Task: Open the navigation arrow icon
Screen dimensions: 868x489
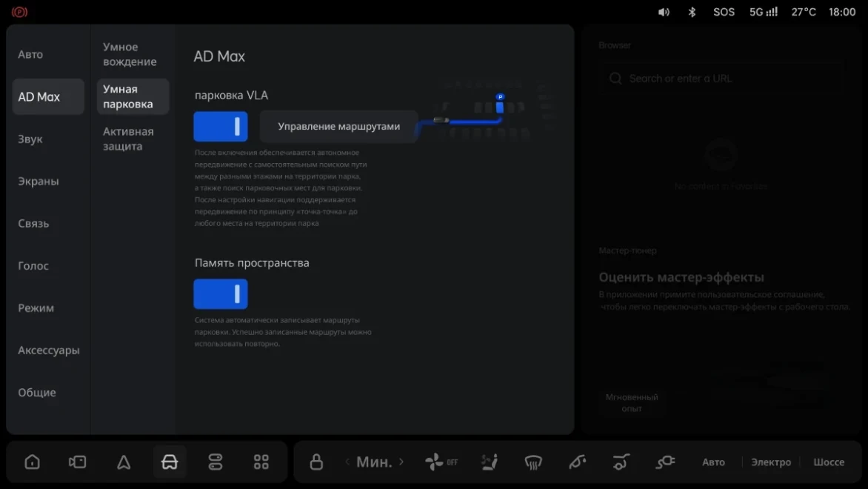Action: [124, 462]
